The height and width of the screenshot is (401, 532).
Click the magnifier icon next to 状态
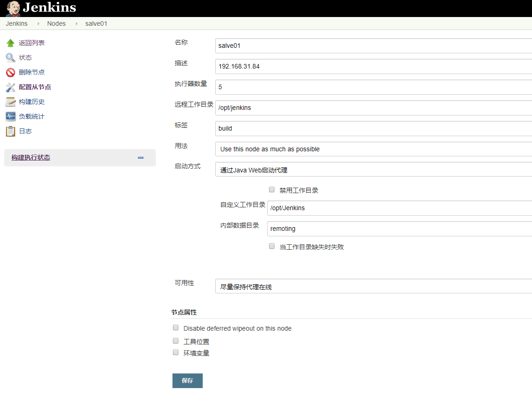(x=11, y=57)
